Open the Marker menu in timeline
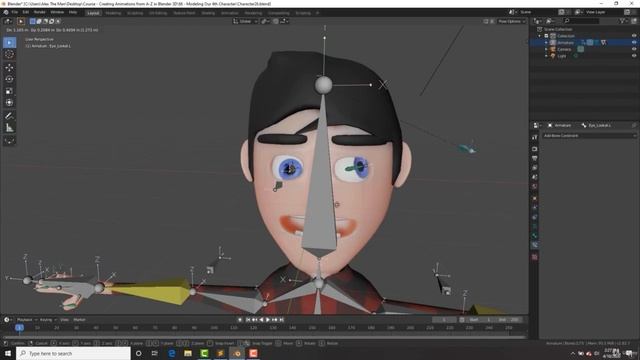Viewport: 640px width, 360px height. pos(79,320)
